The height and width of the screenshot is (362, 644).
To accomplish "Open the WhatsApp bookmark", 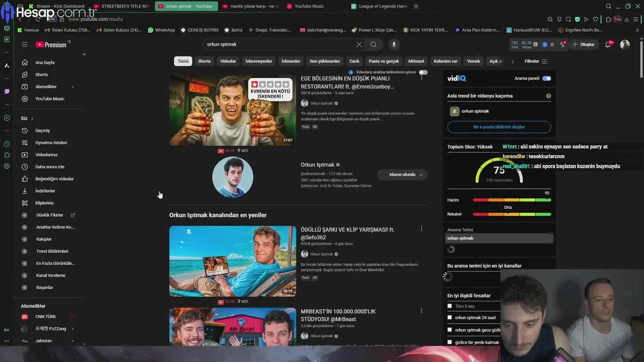I will click(x=162, y=30).
